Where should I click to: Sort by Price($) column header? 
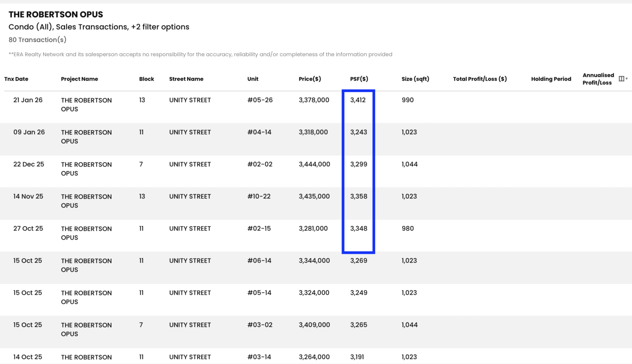pos(310,79)
